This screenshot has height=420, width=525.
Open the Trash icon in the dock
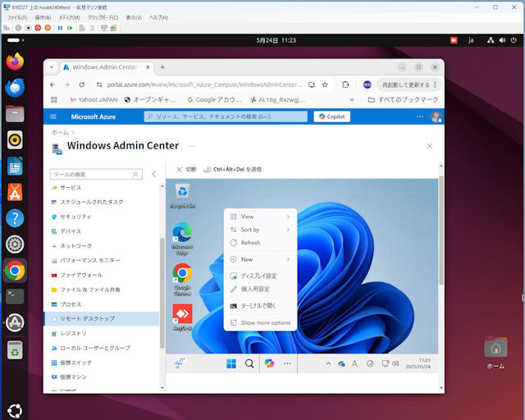[15, 350]
